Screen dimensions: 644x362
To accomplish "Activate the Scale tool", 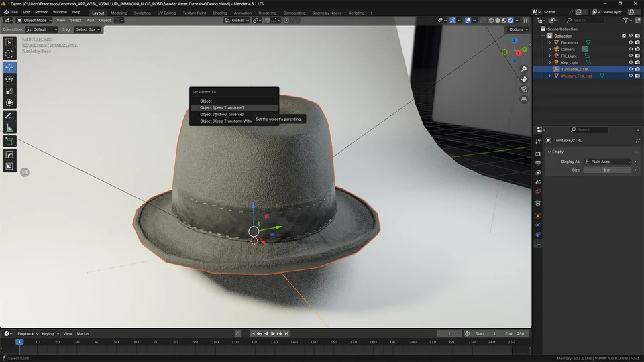I will click(9, 90).
